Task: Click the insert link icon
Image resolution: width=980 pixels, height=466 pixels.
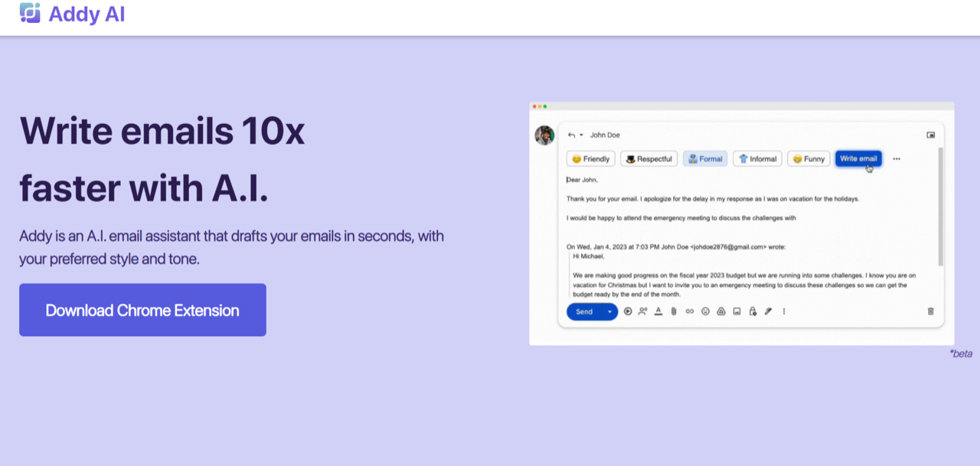Action: 690,311
